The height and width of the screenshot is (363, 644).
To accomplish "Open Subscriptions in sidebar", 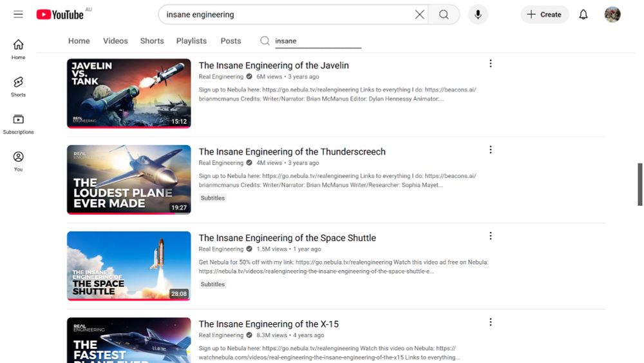I will 18,124.
